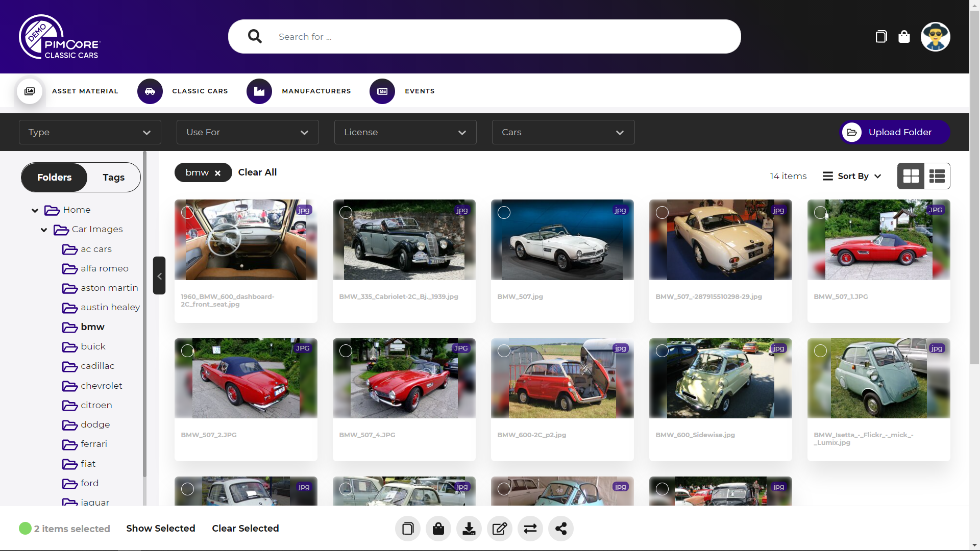Open the Classic Cars menu
The height and width of the screenshot is (551, 980).
click(x=200, y=91)
